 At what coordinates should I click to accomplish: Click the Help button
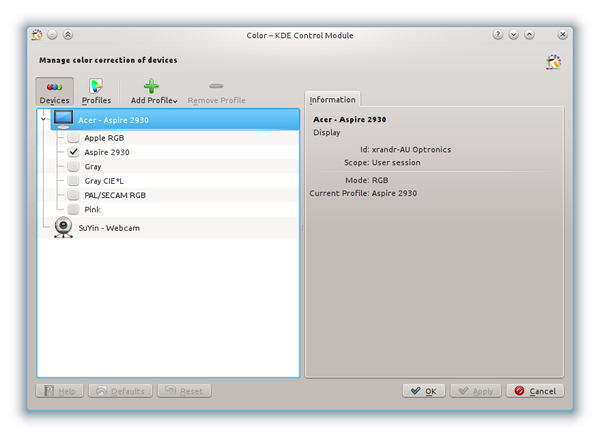60,391
